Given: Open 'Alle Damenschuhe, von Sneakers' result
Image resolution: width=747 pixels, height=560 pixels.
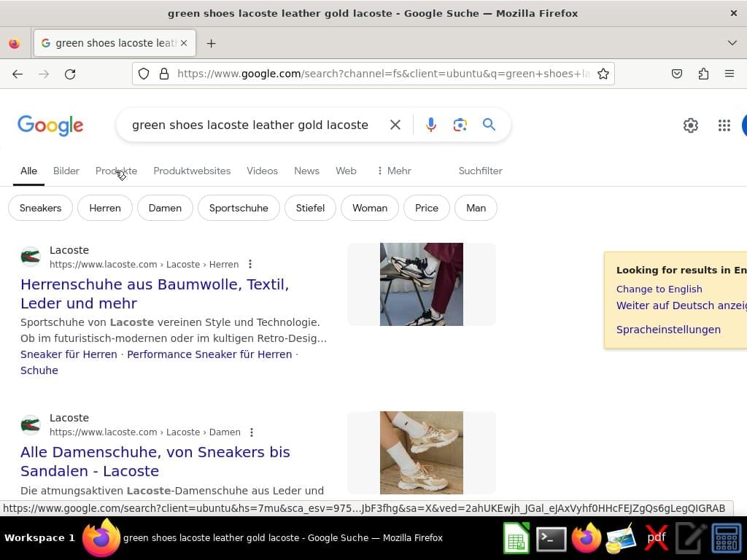Looking at the screenshot, I should [155, 462].
